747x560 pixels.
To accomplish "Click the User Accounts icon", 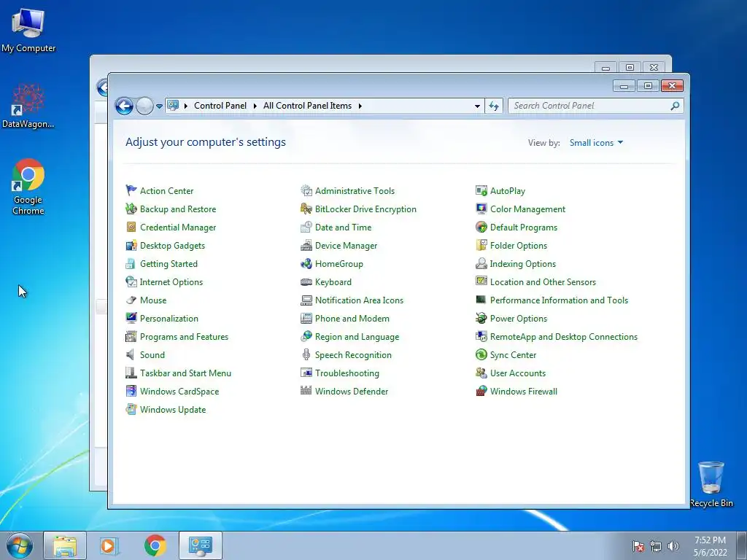I will 481,373.
